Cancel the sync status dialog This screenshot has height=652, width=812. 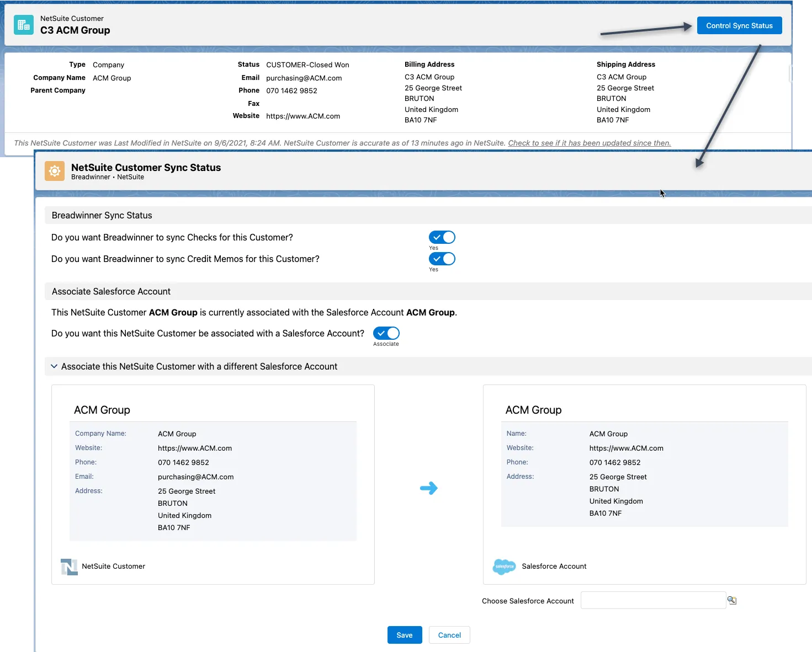(x=449, y=635)
